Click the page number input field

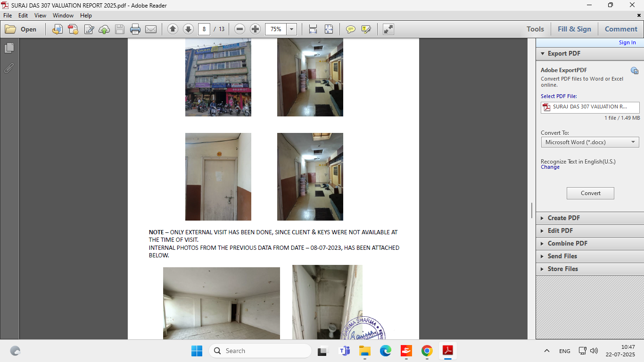coord(204,29)
